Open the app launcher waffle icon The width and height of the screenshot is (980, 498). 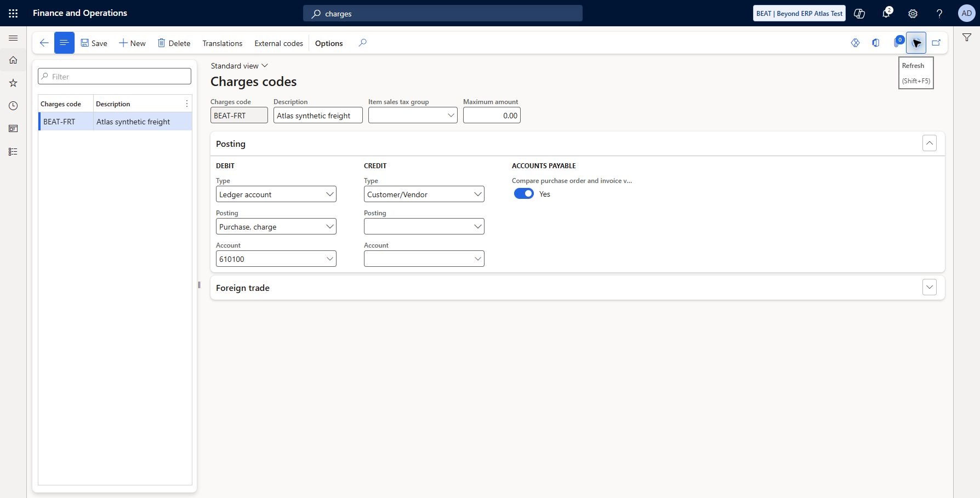tap(13, 13)
